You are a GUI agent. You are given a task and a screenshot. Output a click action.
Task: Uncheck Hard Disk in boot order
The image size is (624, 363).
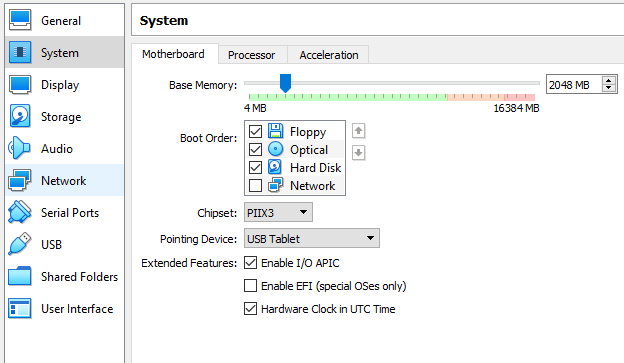click(x=255, y=167)
